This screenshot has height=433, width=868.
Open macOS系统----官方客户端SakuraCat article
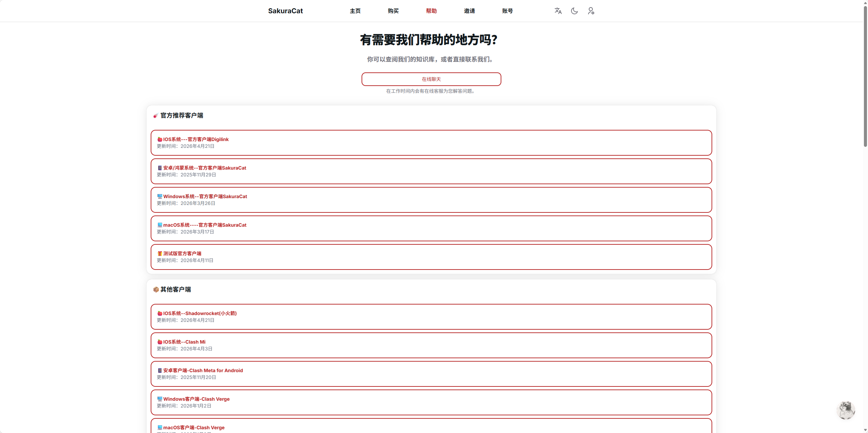click(431, 228)
